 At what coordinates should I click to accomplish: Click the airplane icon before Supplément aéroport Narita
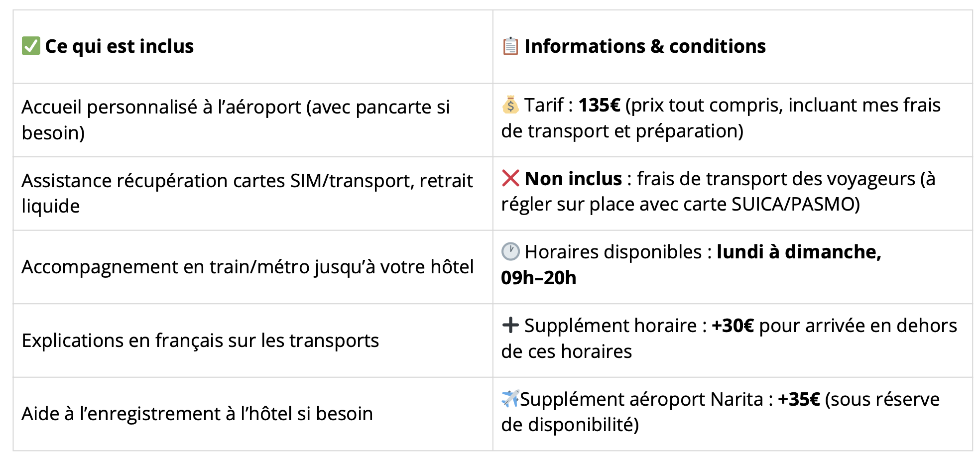coord(510,398)
